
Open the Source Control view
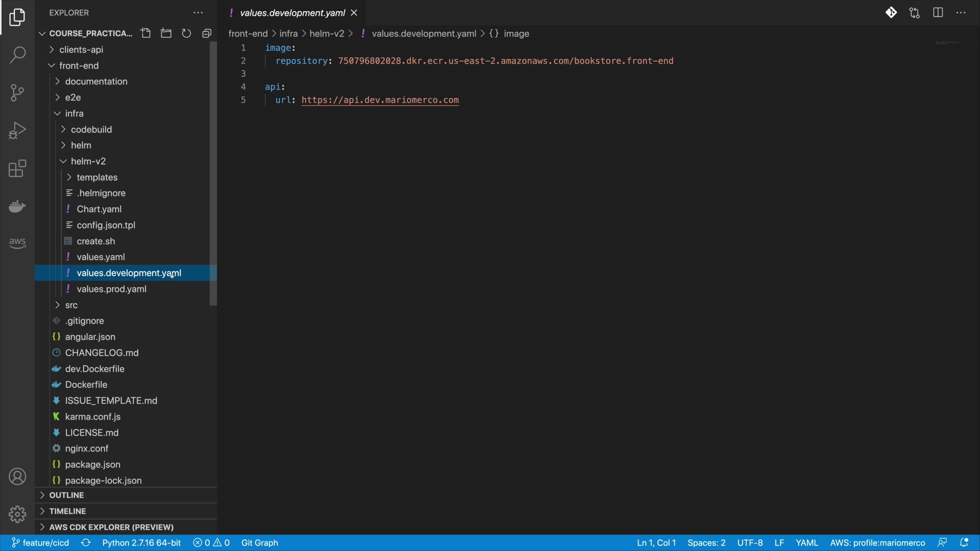(x=17, y=93)
